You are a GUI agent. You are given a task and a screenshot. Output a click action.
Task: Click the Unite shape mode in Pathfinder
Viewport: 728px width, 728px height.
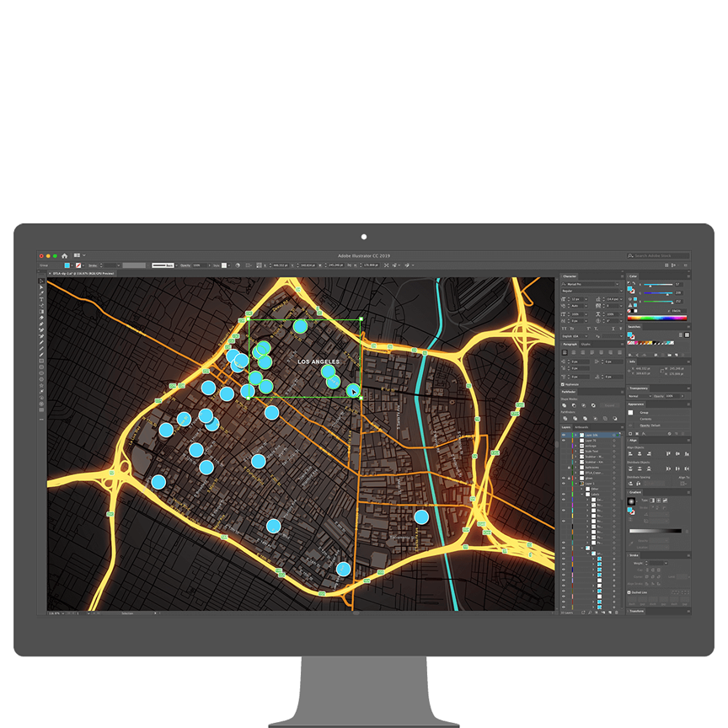point(564,405)
